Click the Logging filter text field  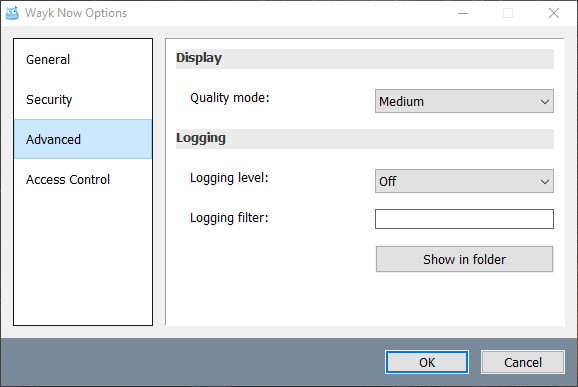464,219
